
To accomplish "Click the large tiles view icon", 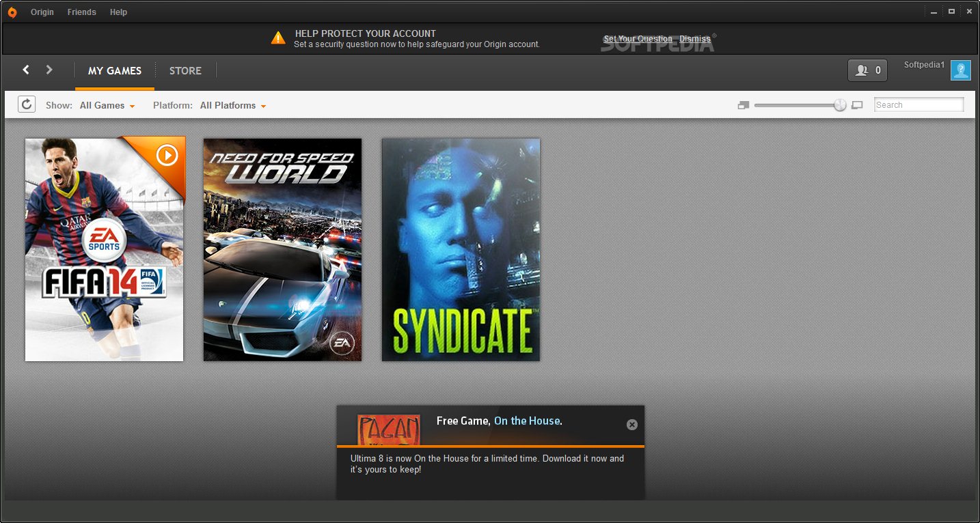I will (857, 105).
